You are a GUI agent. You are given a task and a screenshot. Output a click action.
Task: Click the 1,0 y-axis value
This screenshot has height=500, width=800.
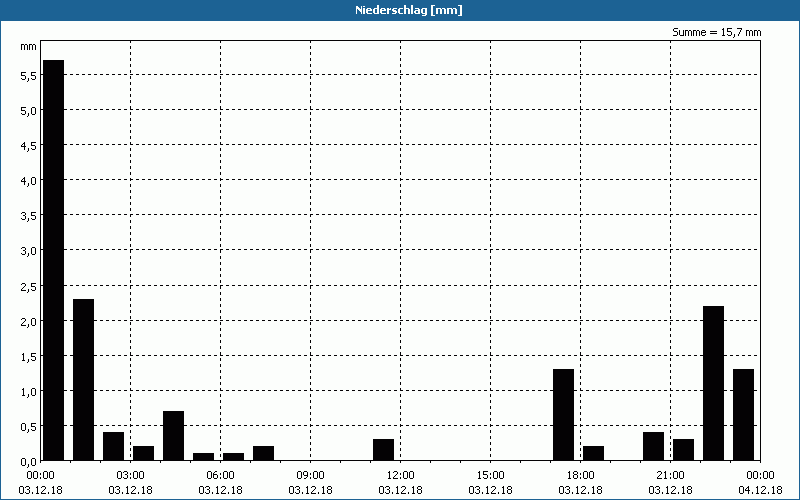pyautogui.click(x=28, y=392)
